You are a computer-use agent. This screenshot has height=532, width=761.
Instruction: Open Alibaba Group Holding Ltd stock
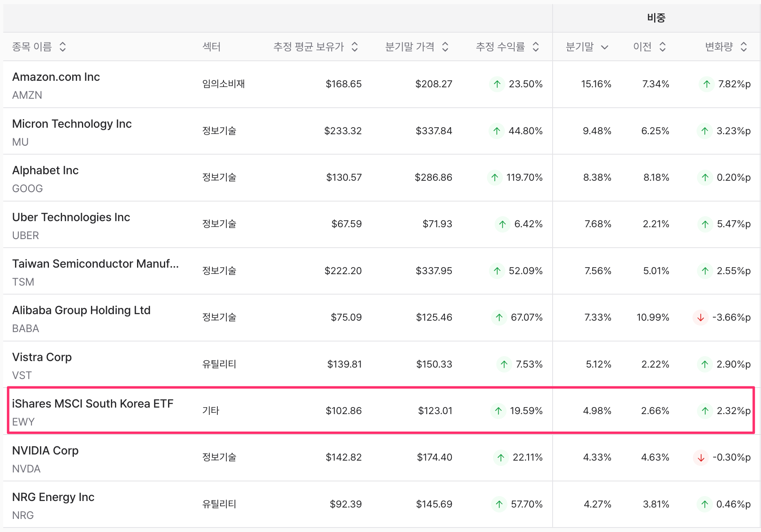[81, 310]
